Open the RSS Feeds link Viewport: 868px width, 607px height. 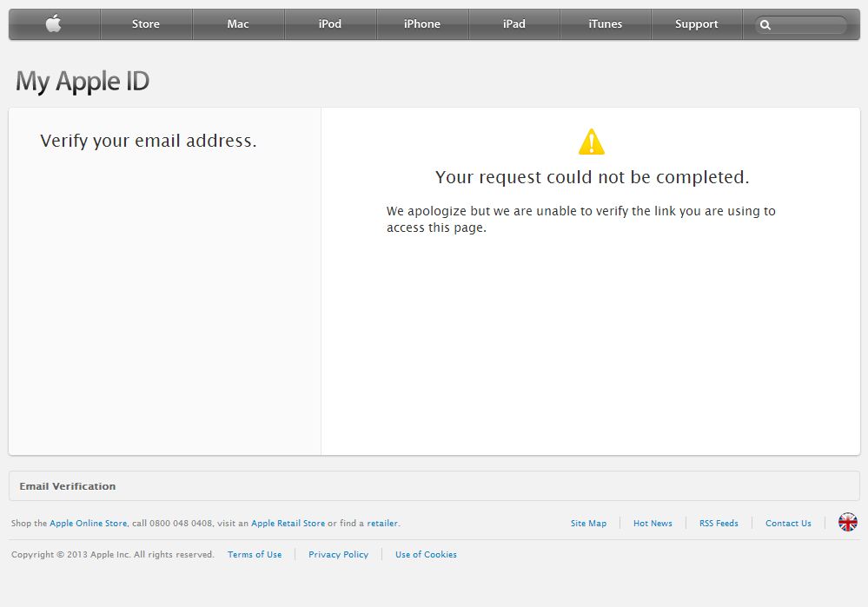pos(719,524)
